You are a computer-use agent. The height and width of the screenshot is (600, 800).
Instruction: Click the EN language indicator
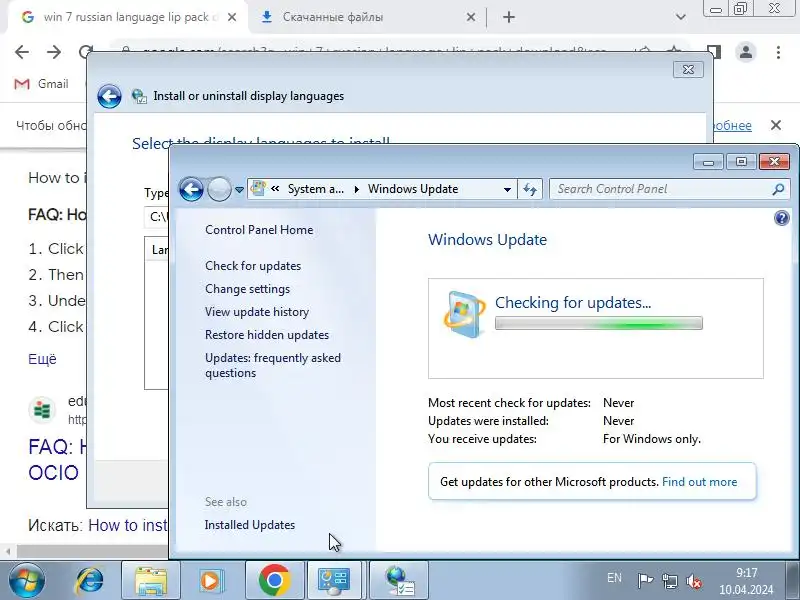(x=614, y=578)
